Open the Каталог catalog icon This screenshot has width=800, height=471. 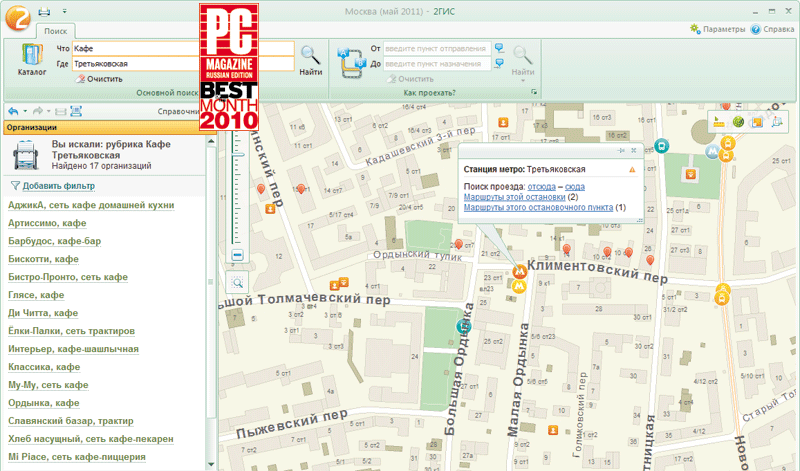(x=31, y=60)
